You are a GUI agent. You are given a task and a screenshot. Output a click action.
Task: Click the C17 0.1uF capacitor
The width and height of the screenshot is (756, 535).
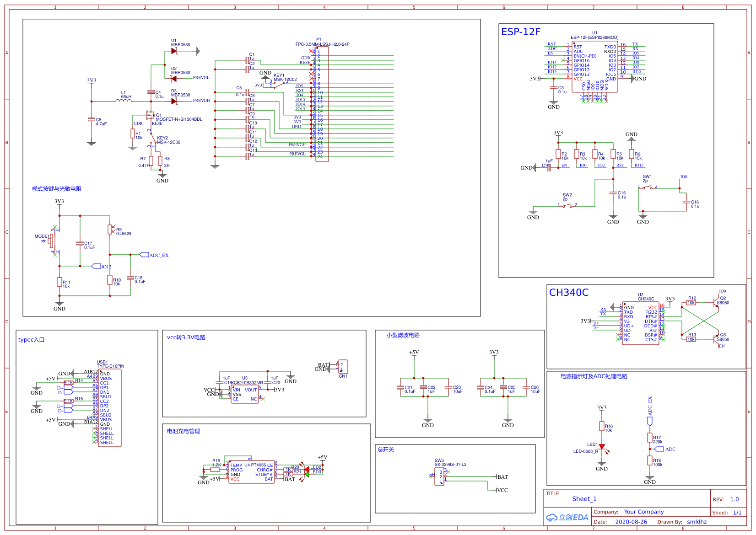(80, 244)
